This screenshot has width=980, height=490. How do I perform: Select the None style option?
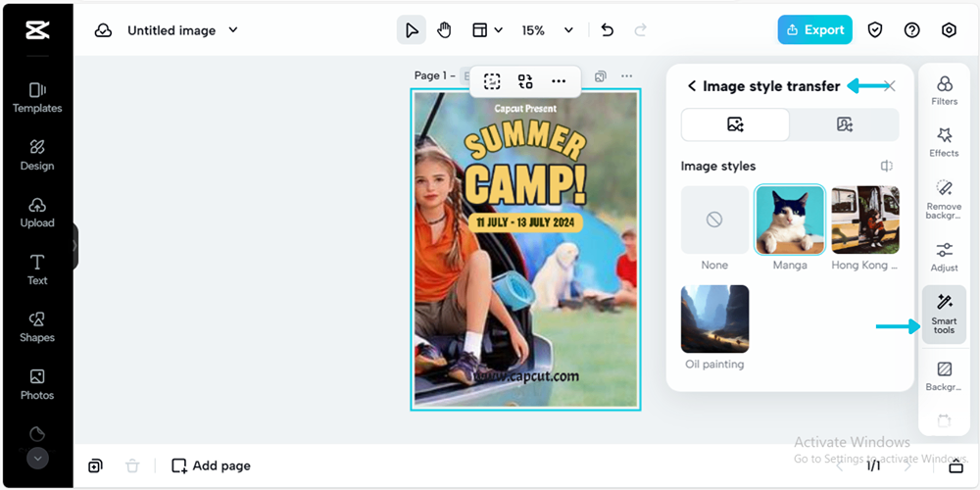tap(714, 220)
